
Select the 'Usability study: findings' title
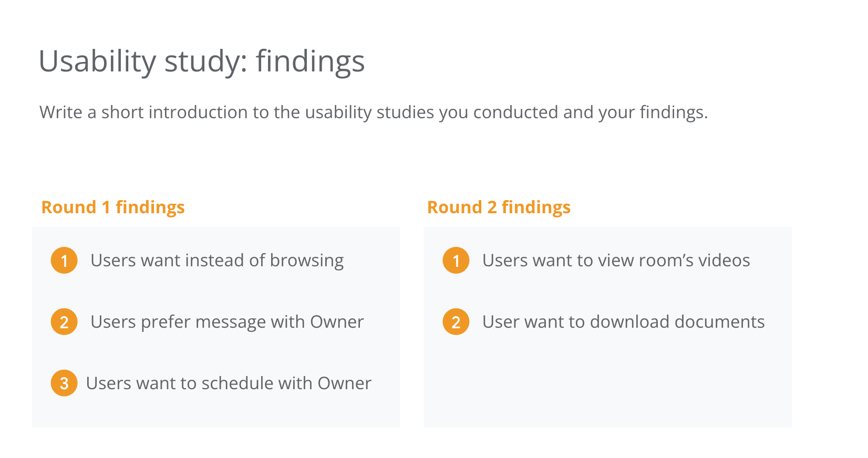pyautogui.click(x=202, y=62)
